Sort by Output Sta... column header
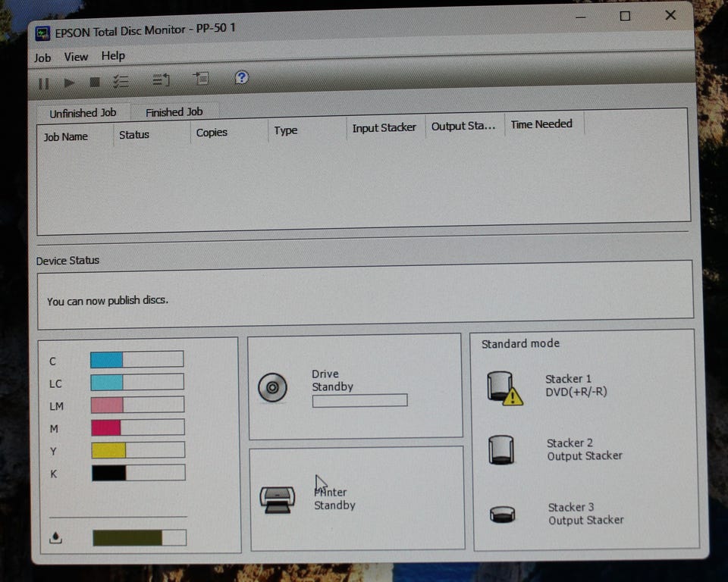This screenshot has height=582, width=728. pyautogui.click(x=465, y=126)
